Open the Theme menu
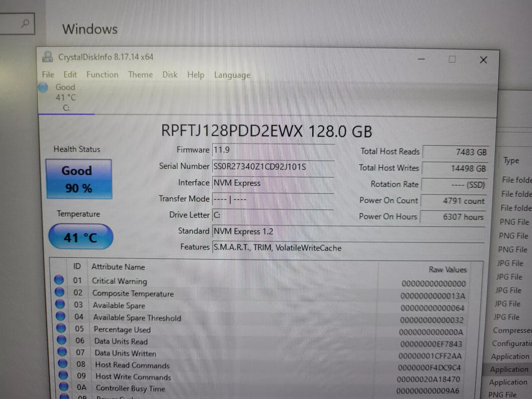Screen dimensions: 532x399 tap(140, 74)
